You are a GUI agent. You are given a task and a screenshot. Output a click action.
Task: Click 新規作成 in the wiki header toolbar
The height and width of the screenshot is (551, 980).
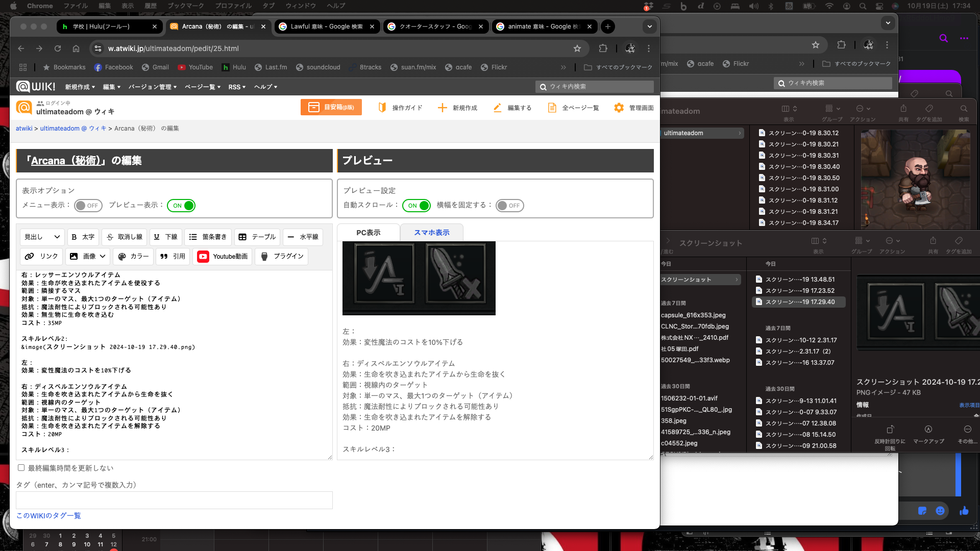(458, 108)
